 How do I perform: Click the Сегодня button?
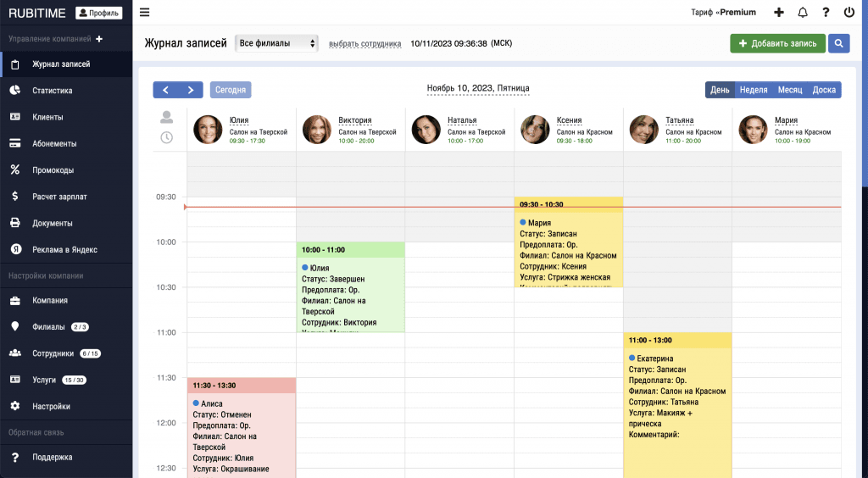click(x=231, y=90)
